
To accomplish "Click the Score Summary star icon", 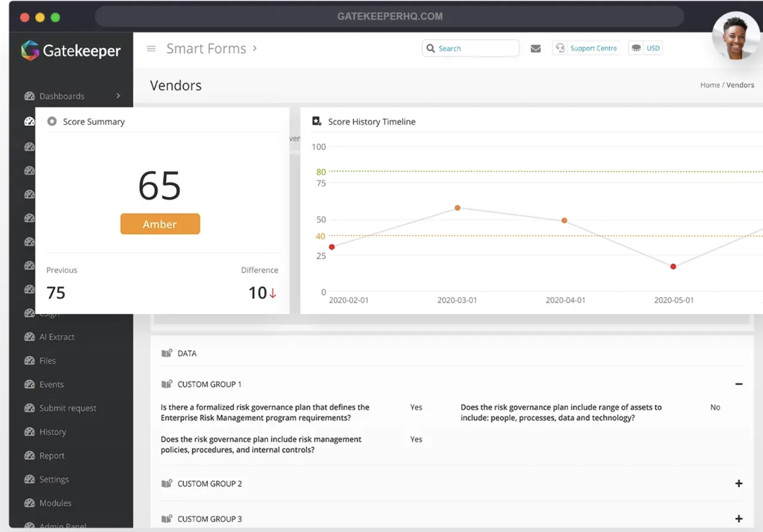I will click(x=52, y=121).
